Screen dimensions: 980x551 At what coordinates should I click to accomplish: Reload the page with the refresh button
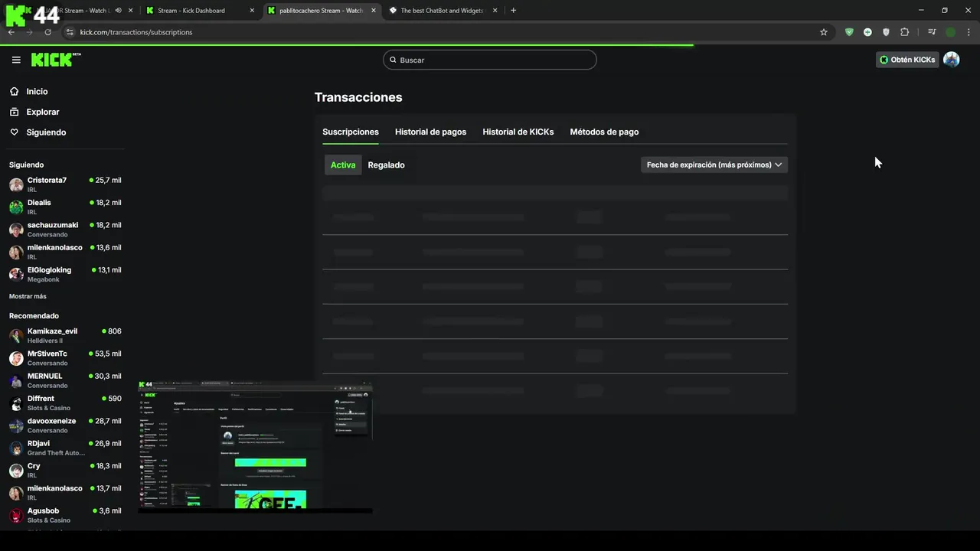pyautogui.click(x=47, y=32)
